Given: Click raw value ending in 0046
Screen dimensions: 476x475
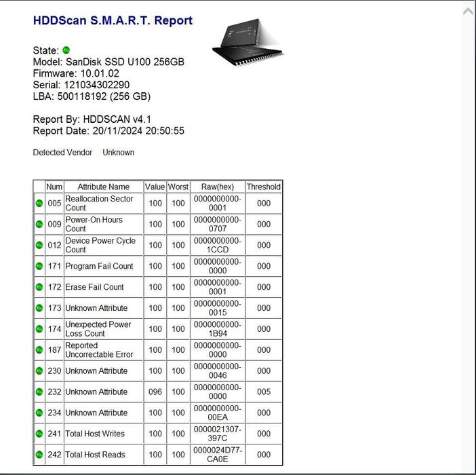Looking at the screenshot, I should (x=218, y=370).
